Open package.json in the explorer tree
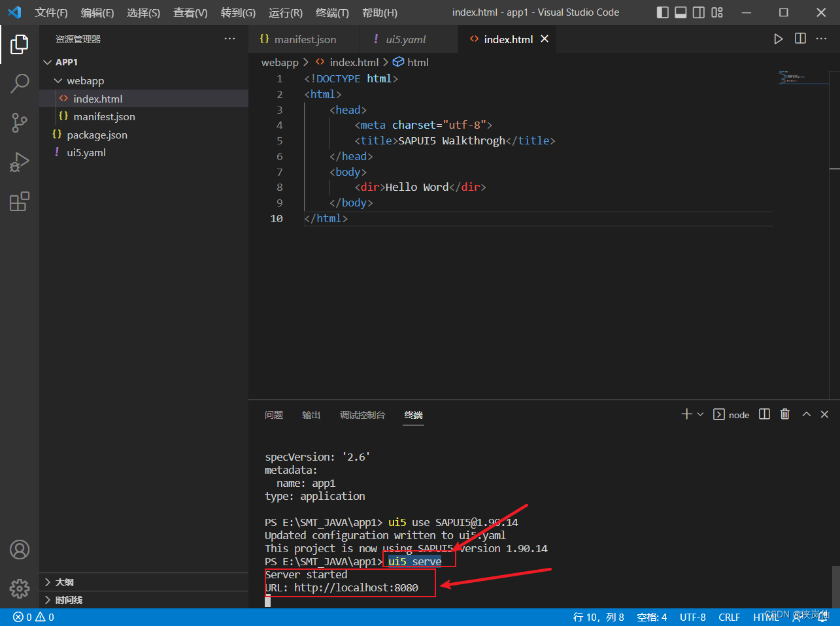This screenshot has width=840, height=626. tap(144, 135)
